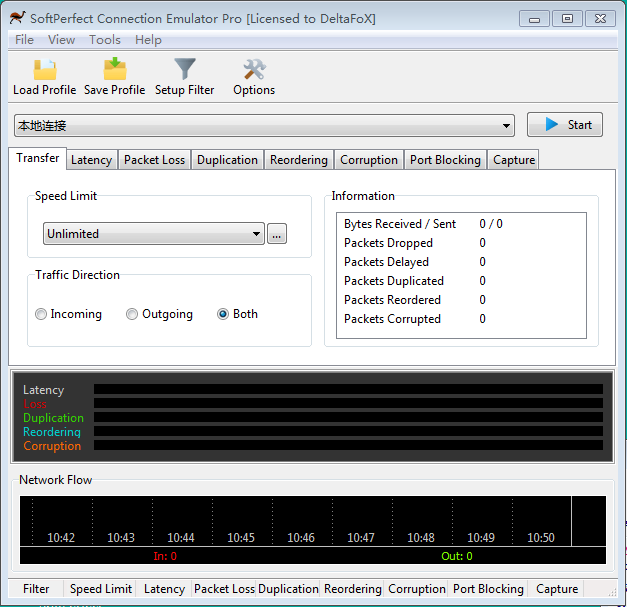The height and width of the screenshot is (607, 627).
Task: Switch to the Latency tab
Action: [92, 160]
